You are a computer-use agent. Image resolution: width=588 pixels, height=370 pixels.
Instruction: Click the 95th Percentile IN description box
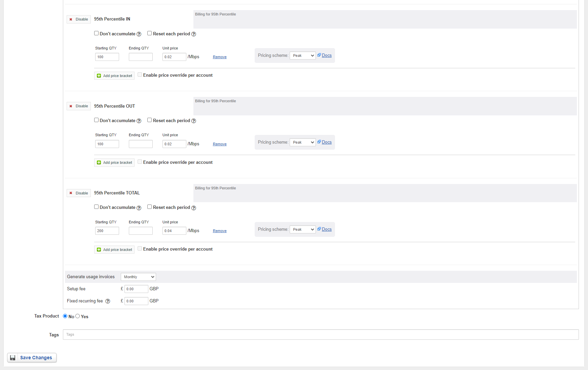point(385,19)
